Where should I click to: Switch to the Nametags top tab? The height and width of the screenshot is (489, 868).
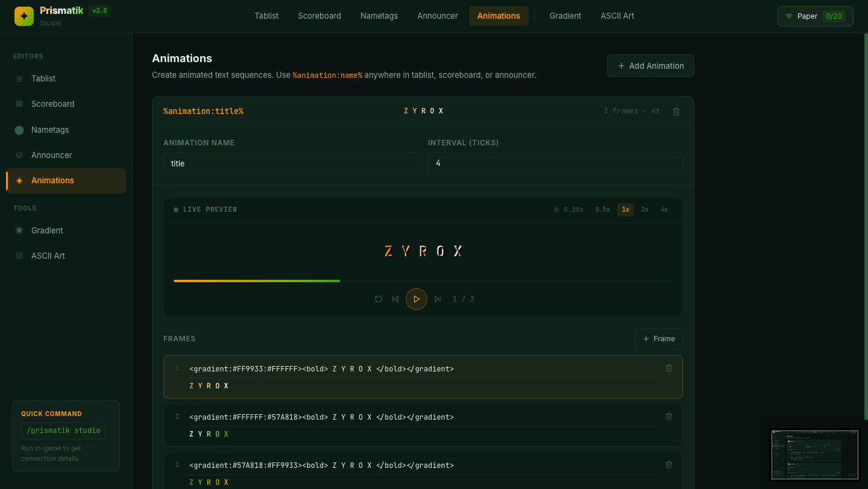tap(379, 16)
